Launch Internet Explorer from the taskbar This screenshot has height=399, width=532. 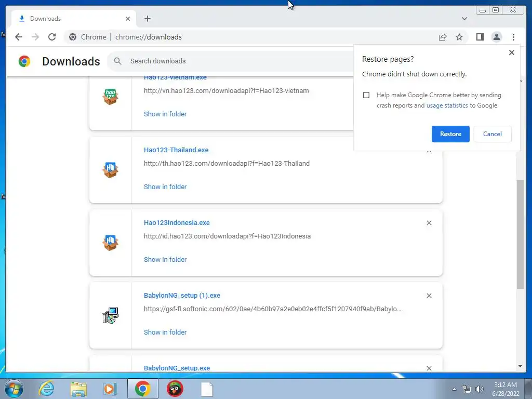(x=46, y=389)
